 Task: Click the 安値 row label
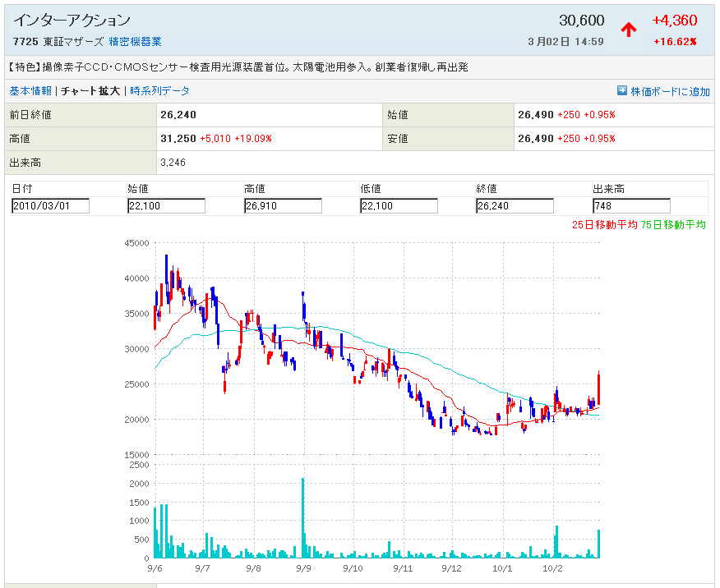[x=398, y=139]
